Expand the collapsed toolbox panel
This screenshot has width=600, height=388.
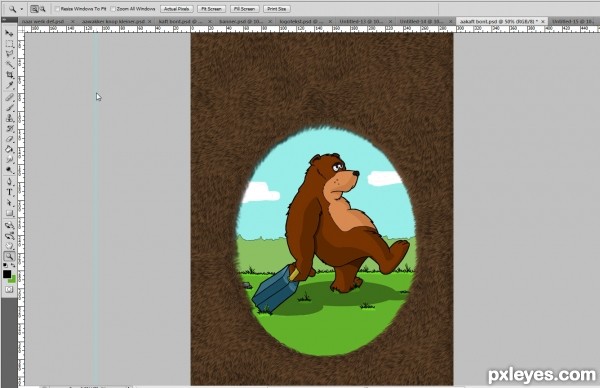[x=4, y=19]
